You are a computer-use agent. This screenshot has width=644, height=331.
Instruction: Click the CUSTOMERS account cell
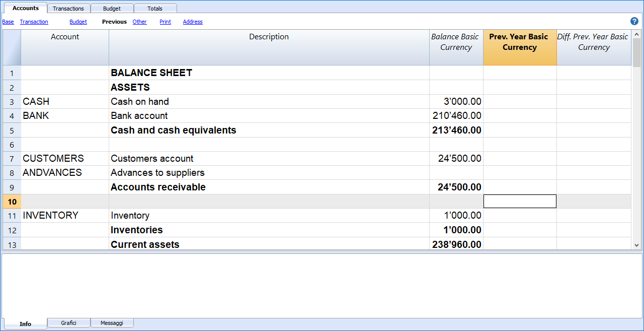(65, 159)
